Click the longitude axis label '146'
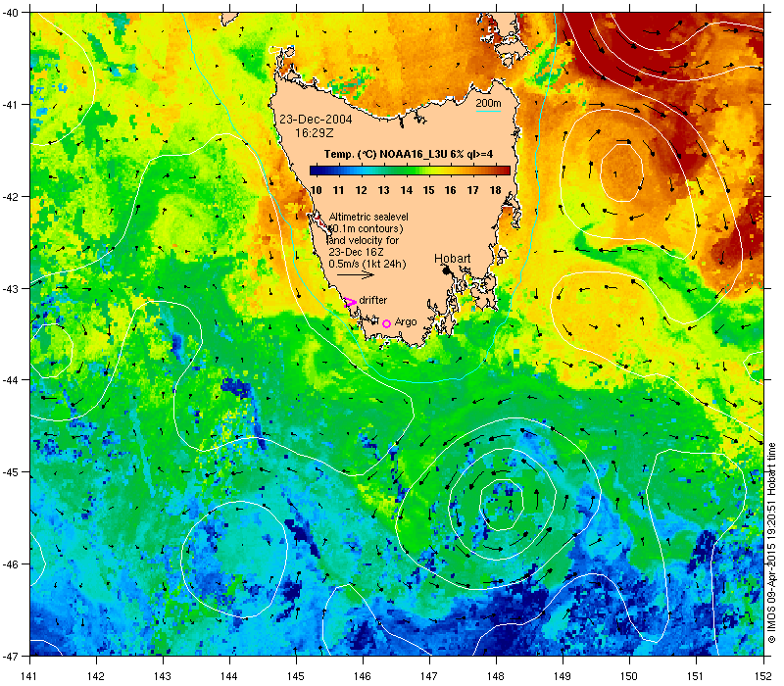The image size is (784, 686). (x=363, y=676)
